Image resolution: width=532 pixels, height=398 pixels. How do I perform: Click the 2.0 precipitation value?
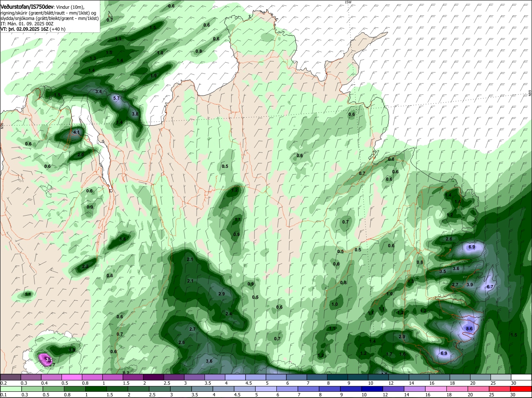81,155
